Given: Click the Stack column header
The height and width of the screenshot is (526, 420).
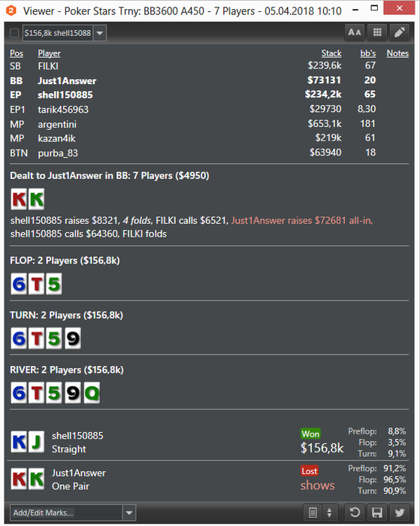Looking at the screenshot, I should point(331,53).
